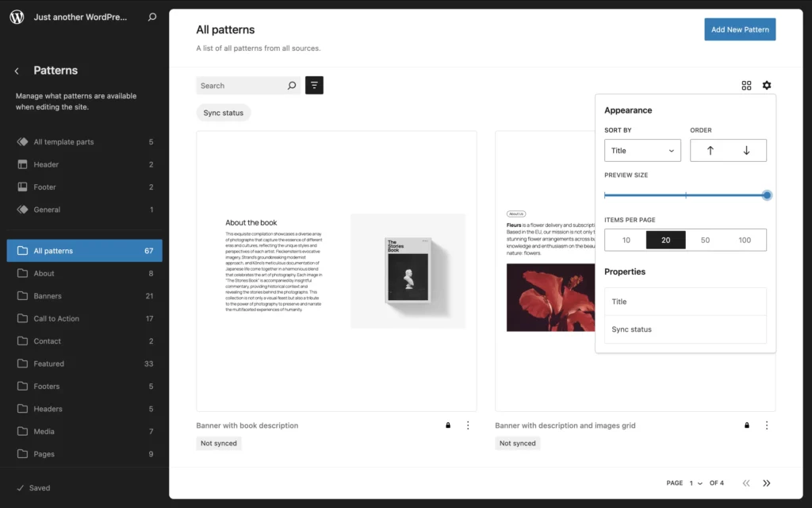Viewport: 812px width, 508px height.
Task: Open the Sort By Title dropdown
Action: 642,150
